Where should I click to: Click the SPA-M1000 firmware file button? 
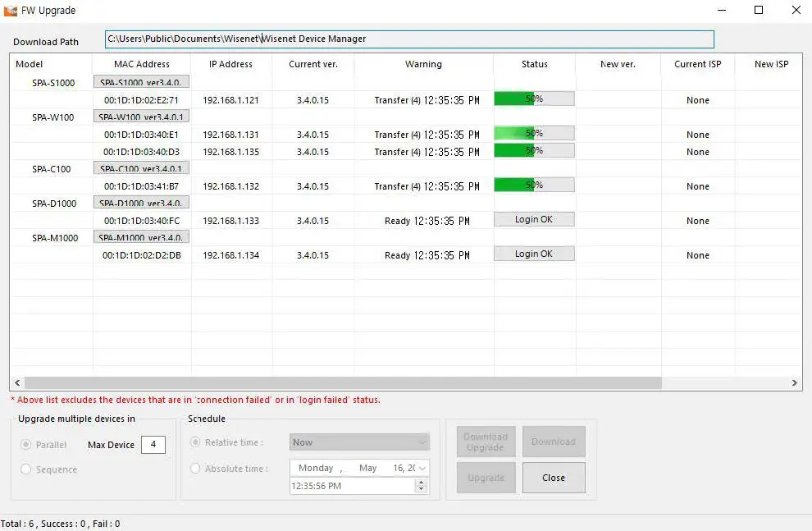(141, 237)
